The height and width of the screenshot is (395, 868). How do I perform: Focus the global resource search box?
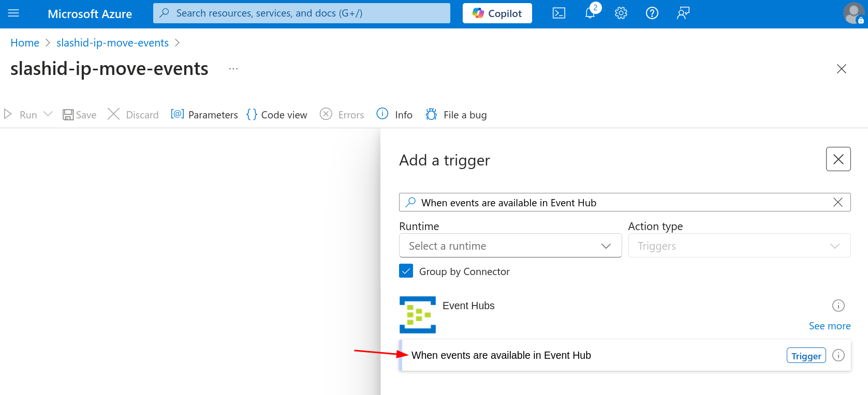point(302,13)
